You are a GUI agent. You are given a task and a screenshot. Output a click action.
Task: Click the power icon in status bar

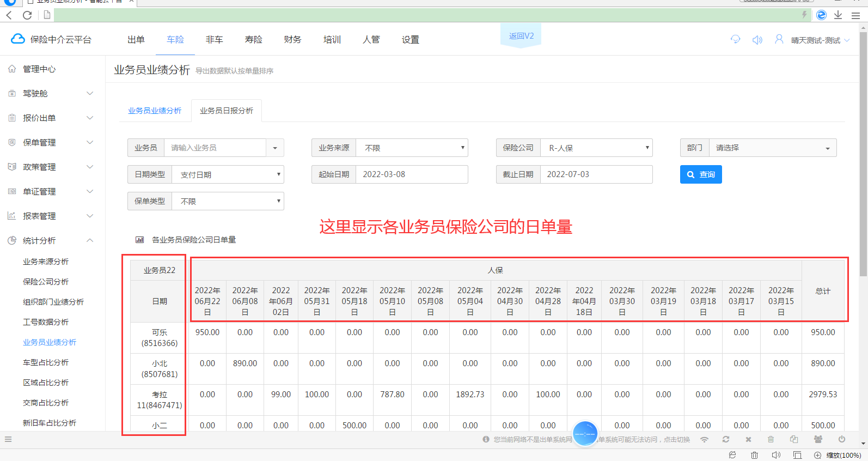[x=842, y=439]
